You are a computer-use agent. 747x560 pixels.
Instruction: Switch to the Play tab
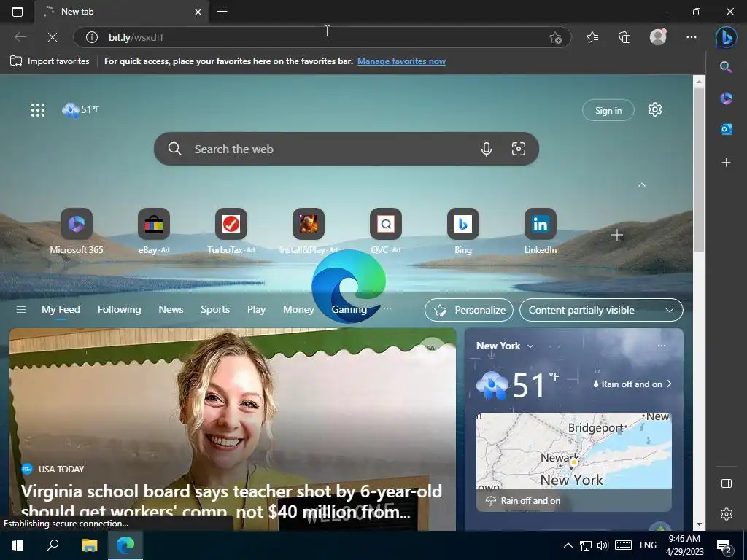256,309
